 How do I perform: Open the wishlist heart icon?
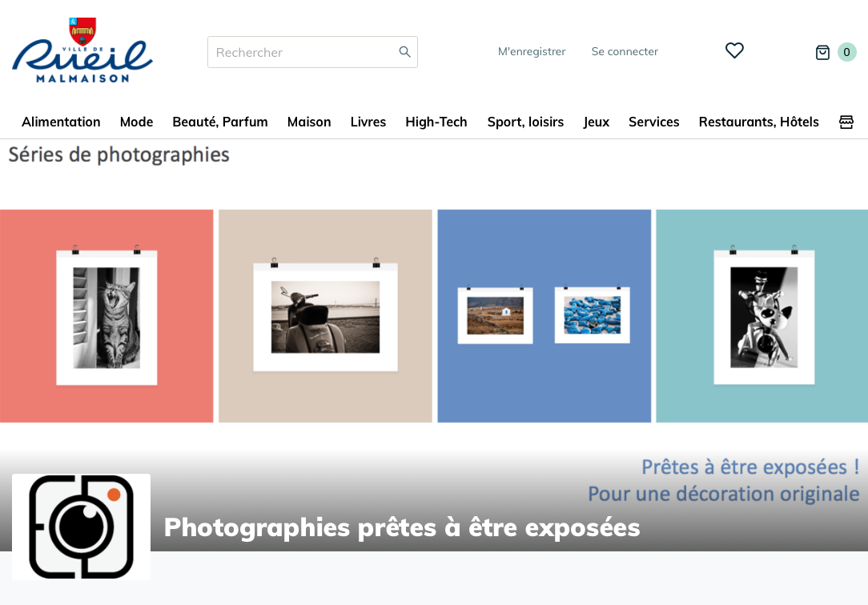pos(734,51)
